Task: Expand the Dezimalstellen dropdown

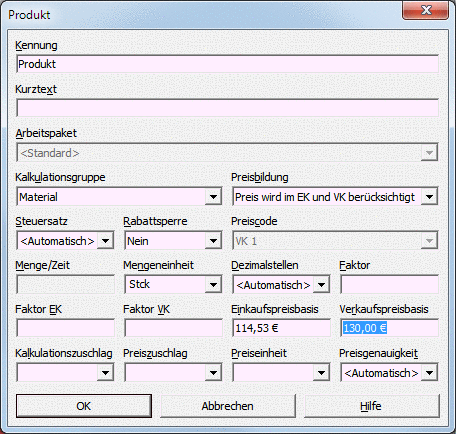Action: 321,285
